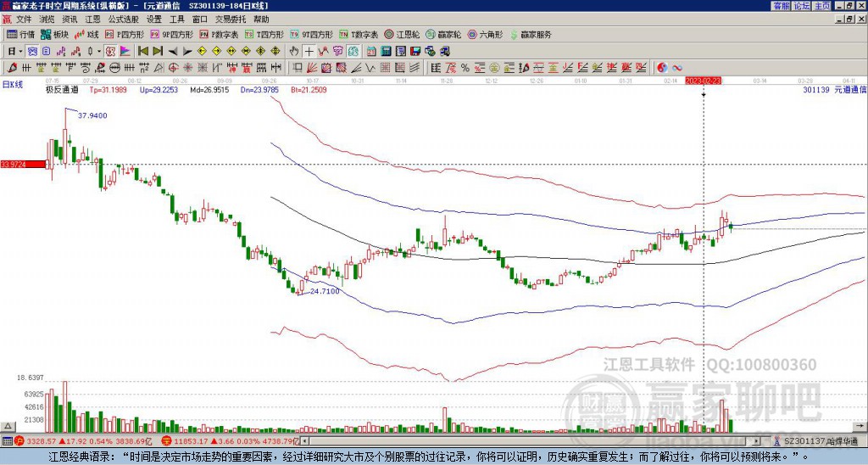Screen dimensions: 868x465
Task: Open the 9P四方形 tool
Action: pos(171,34)
